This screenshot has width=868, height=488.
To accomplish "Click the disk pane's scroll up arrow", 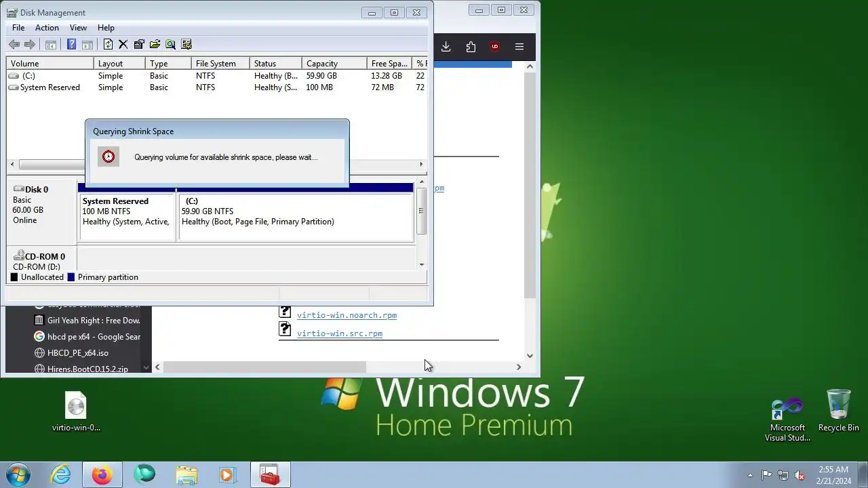I will (x=422, y=182).
